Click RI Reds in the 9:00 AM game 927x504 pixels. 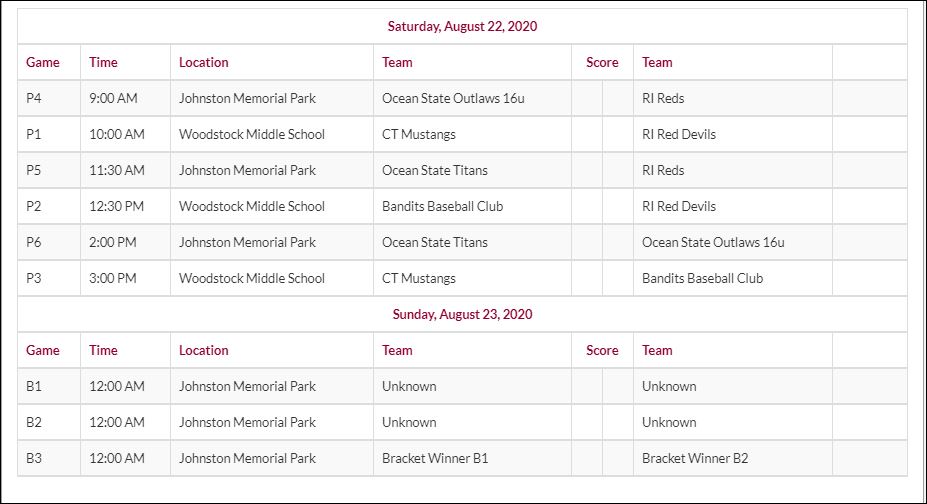tap(663, 98)
